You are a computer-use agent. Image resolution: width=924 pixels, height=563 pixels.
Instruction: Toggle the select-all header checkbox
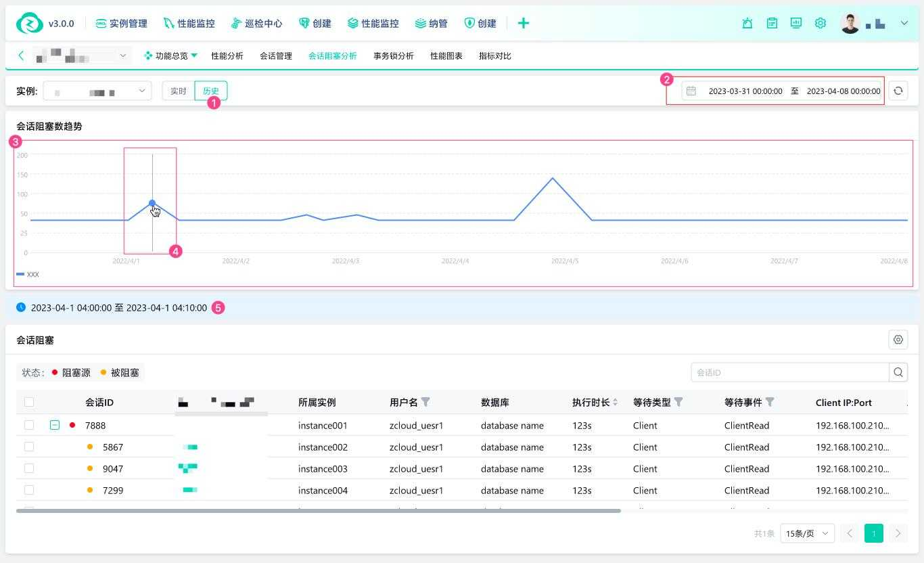pos(29,402)
